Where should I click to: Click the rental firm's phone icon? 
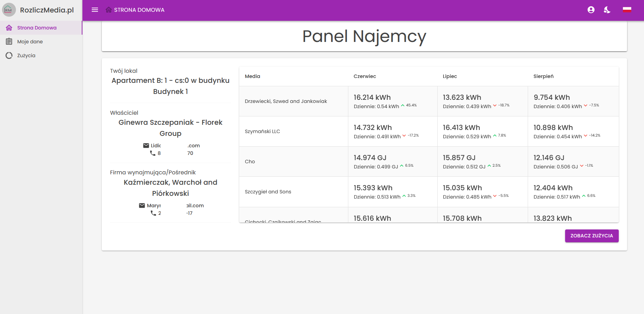pyautogui.click(x=153, y=213)
